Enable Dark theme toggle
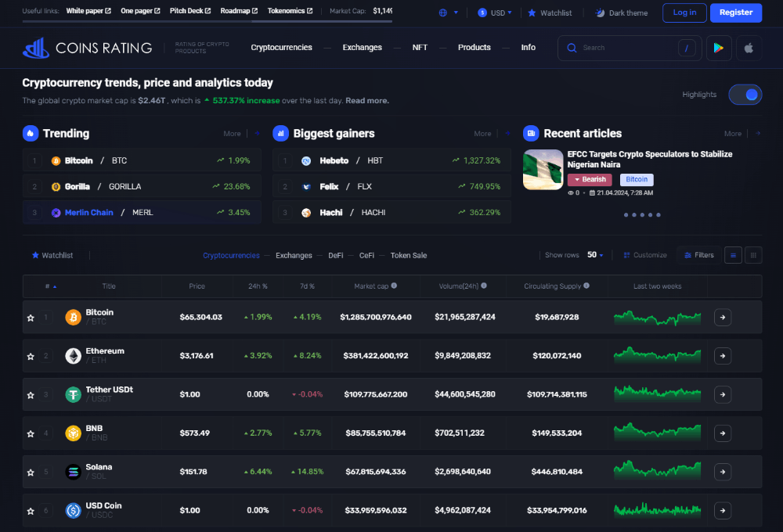 [x=621, y=13]
